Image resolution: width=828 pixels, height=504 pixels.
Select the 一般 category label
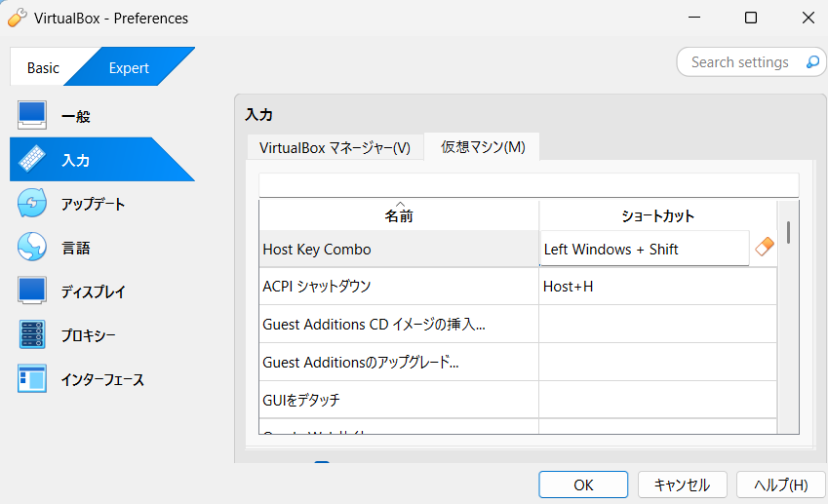76,116
